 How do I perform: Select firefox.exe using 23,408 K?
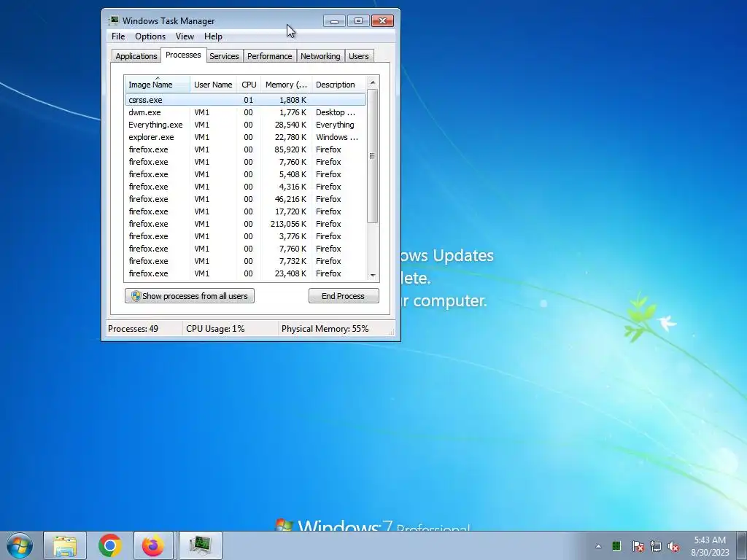(245, 273)
